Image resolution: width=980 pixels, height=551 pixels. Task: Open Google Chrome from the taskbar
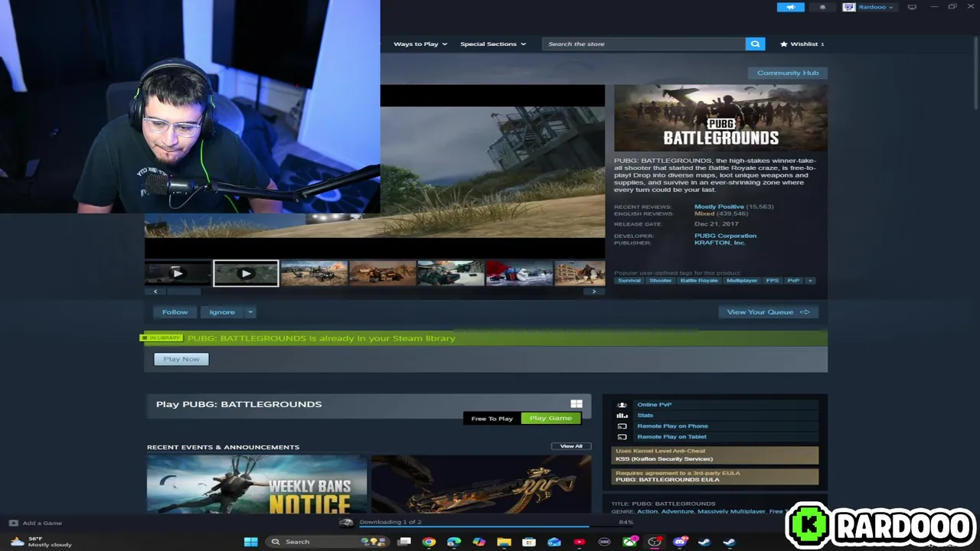pos(429,542)
